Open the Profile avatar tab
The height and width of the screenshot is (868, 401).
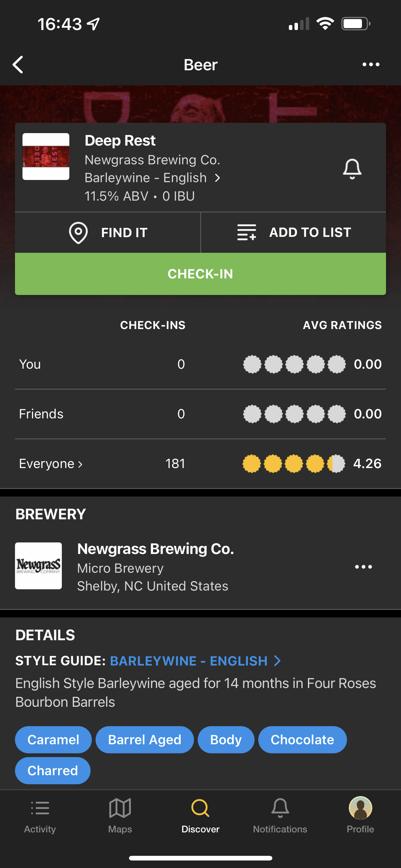pos(360,808)
